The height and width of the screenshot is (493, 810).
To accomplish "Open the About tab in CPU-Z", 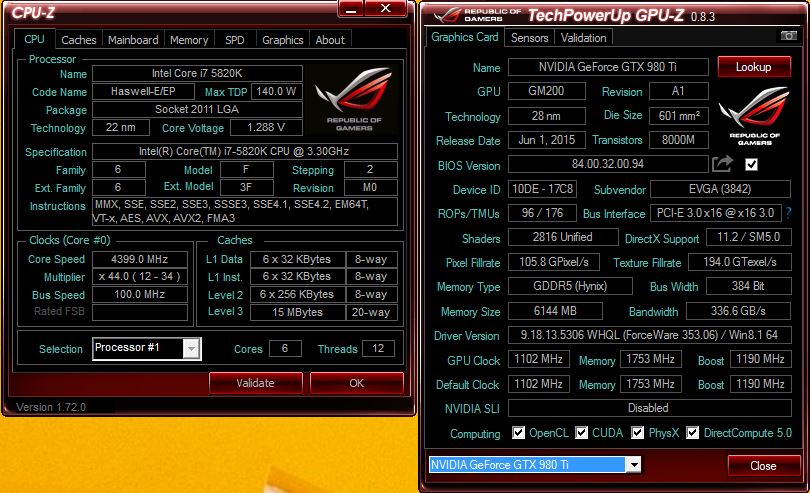I will 330,40.
